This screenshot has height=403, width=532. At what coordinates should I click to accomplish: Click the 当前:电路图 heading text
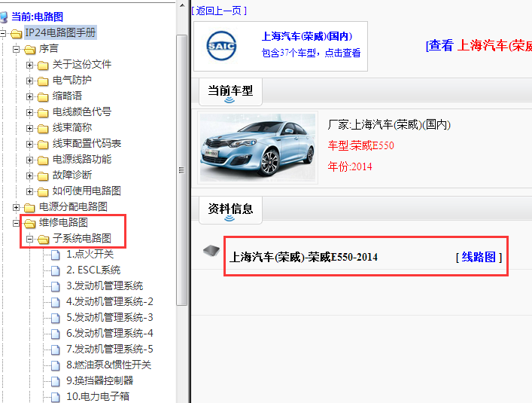point(38,17)
